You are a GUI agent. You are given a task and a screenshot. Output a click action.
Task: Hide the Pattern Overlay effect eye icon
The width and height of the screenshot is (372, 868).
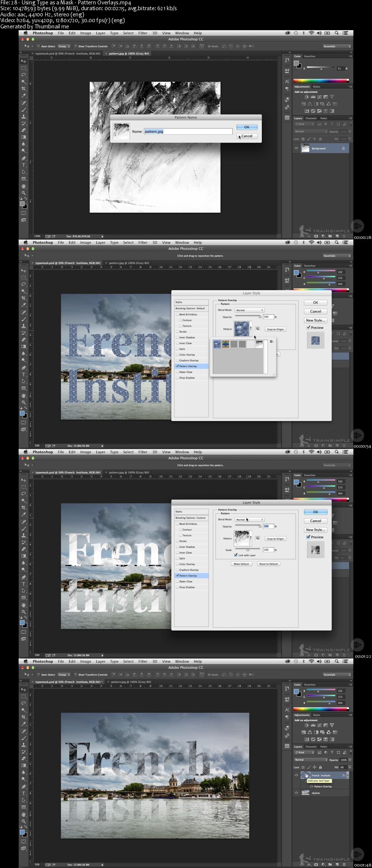point(312,787)
